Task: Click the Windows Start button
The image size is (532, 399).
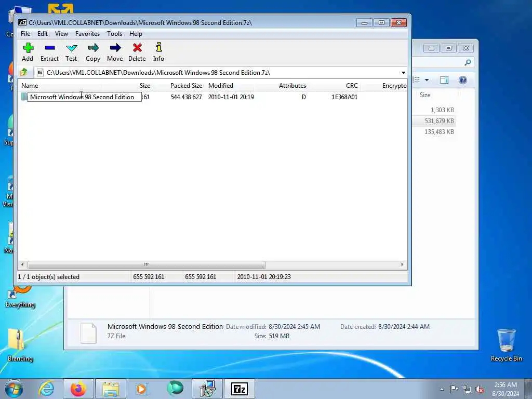Action: (14, 389)
